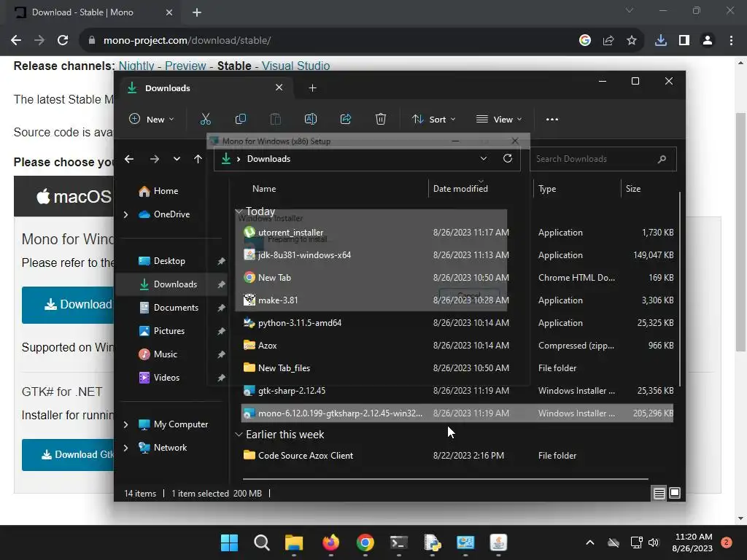
Task: Select the Downloads tab in File Explorer
Action: [x=206, y=88]
